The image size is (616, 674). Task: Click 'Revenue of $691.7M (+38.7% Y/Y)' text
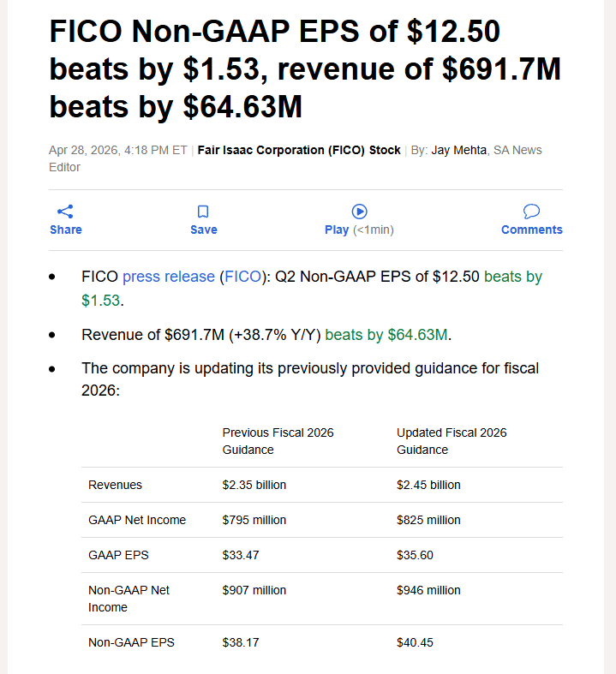pyautogui.click(x=201, y=334)
